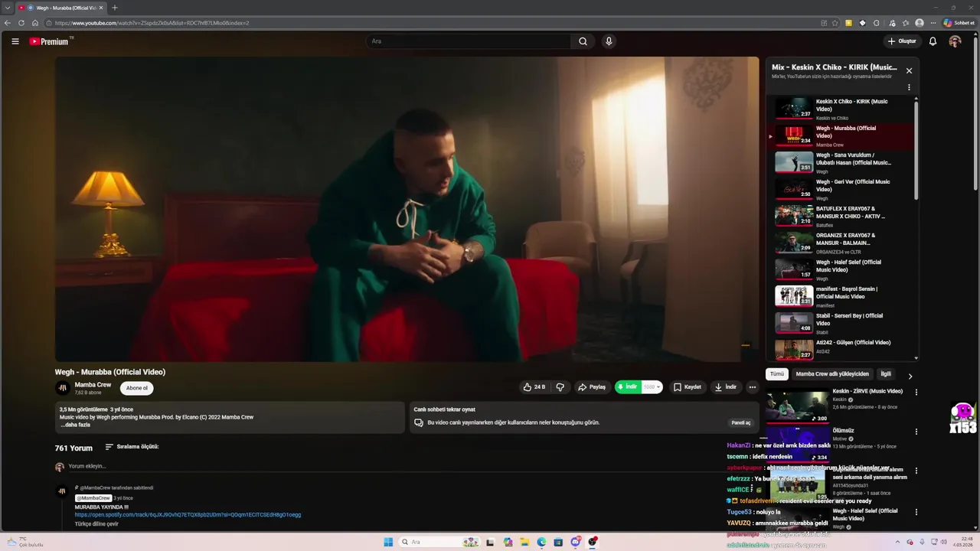Open Sohbet et chat button in browser
Screen dimensions: 980x551
[959, 23]
